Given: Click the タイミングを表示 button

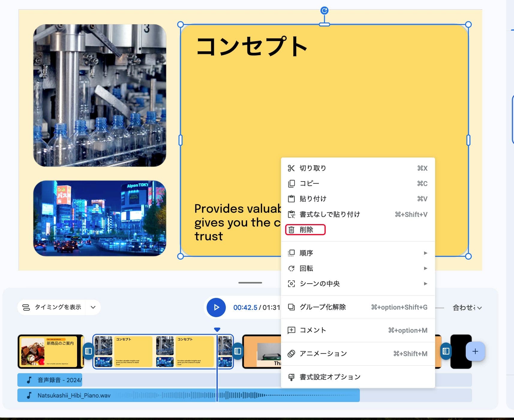Looking at the screenshot, I should [x=52, y=307].
